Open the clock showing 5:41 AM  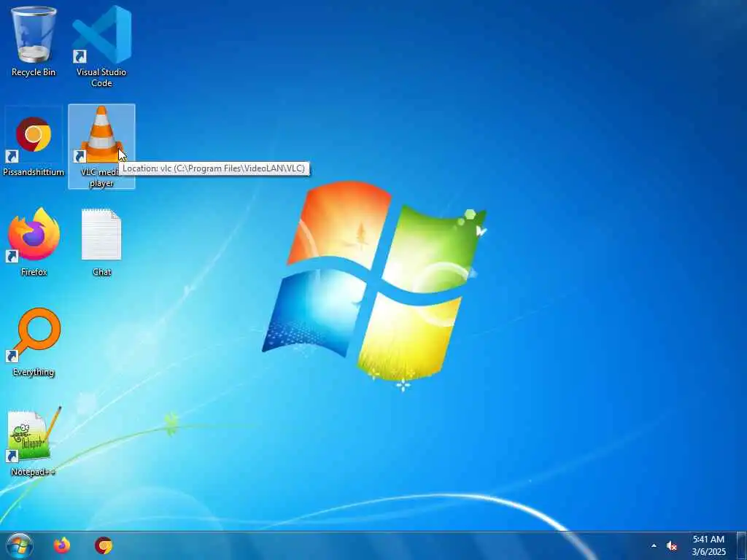tap(708, 545)
